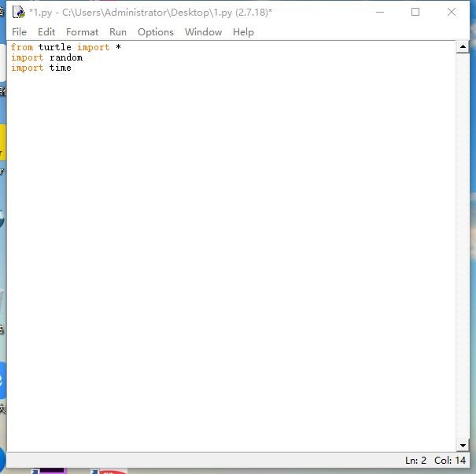Maximize the 1.py editor window

[x=415, y=12]
